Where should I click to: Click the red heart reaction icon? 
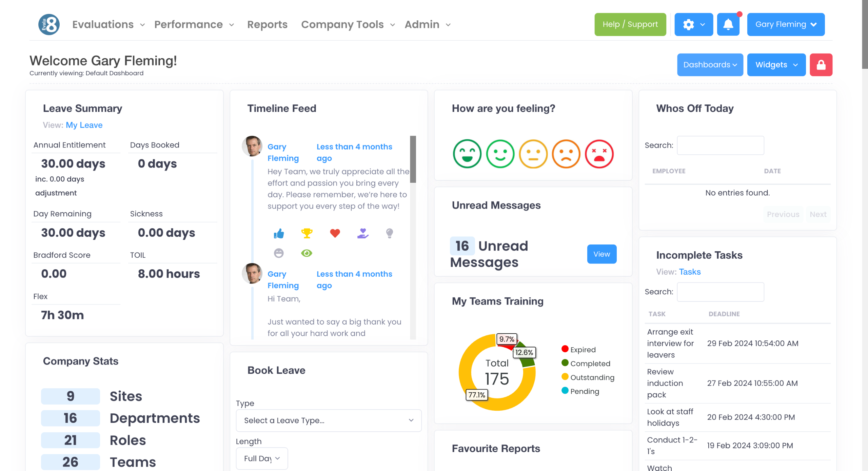335,233
